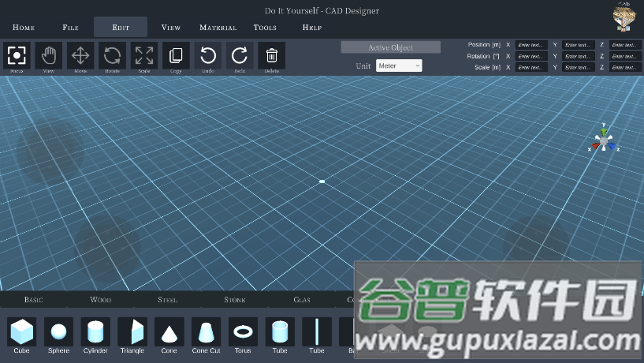Choose the Move tool
This screenshot has width=644, height=363.
pos(80,55)
